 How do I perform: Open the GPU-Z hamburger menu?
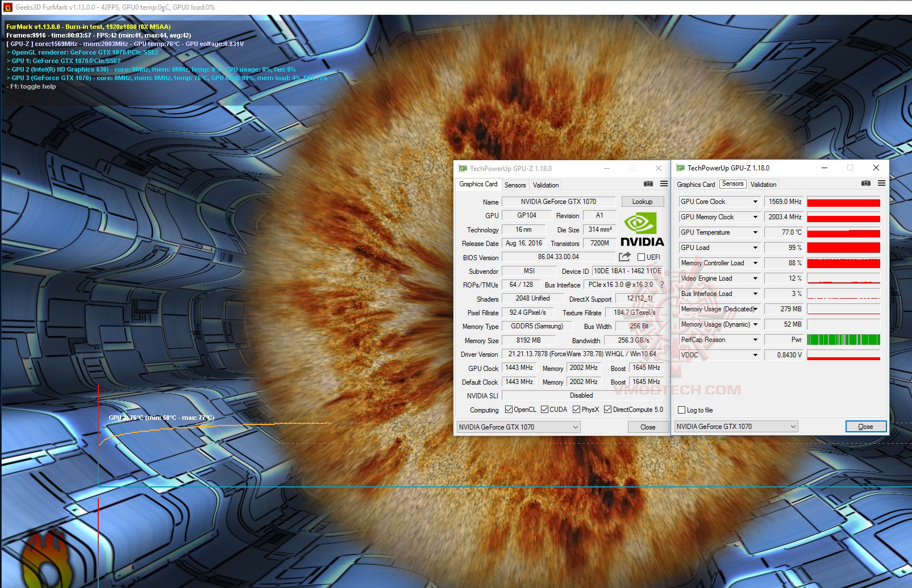coord(663,184)
